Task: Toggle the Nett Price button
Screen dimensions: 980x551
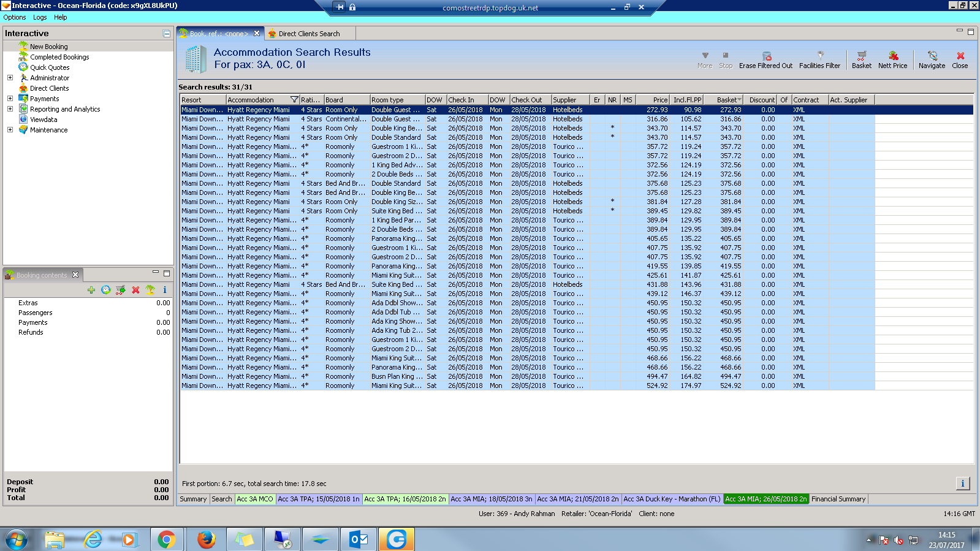Action: pyautogui.click(x=892, y=60)
